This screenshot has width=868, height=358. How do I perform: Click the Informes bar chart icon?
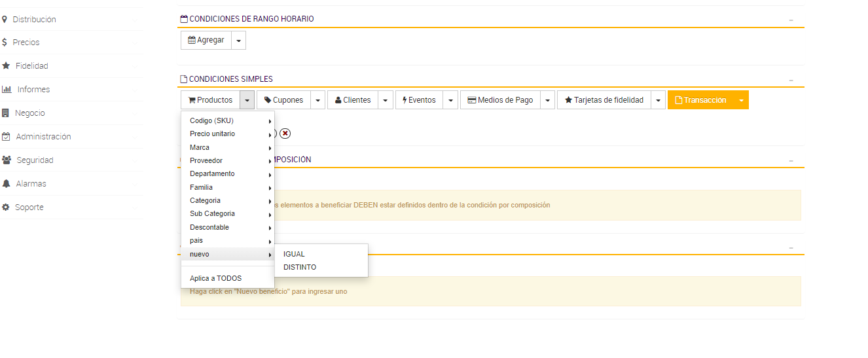point(7,90)
